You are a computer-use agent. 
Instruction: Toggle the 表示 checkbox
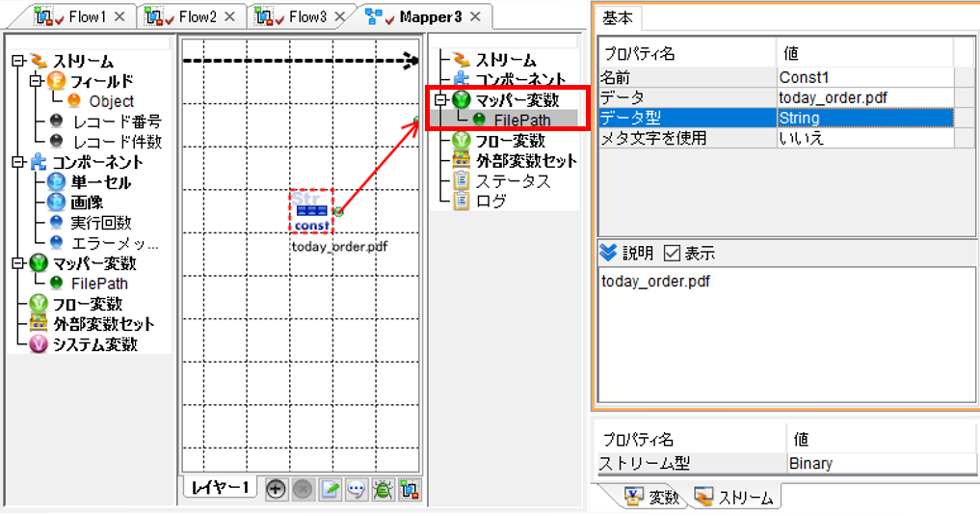[x=672, y=254]
